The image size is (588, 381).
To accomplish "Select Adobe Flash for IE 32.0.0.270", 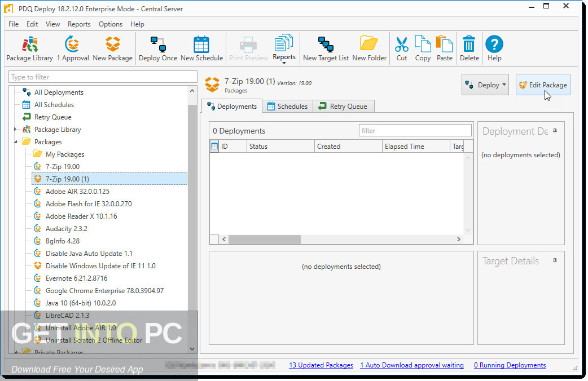I will click(x=89, y=203).
